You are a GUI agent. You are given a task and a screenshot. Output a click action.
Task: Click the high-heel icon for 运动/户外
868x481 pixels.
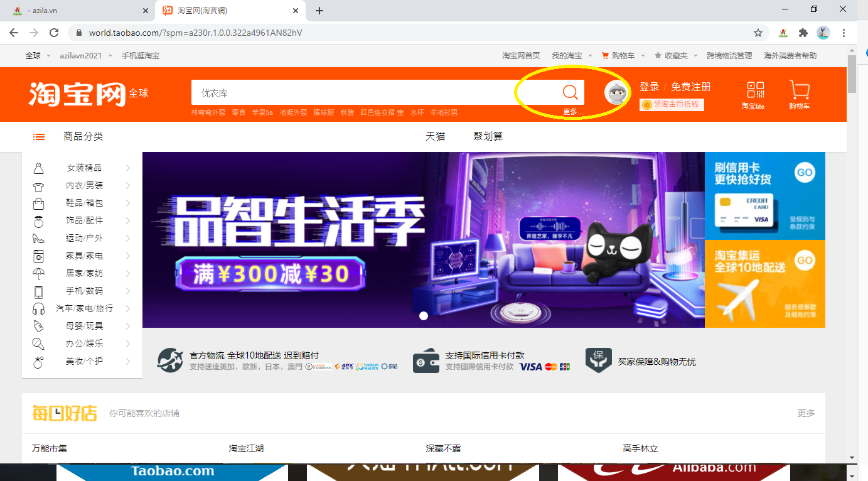[x=38, y=239]
